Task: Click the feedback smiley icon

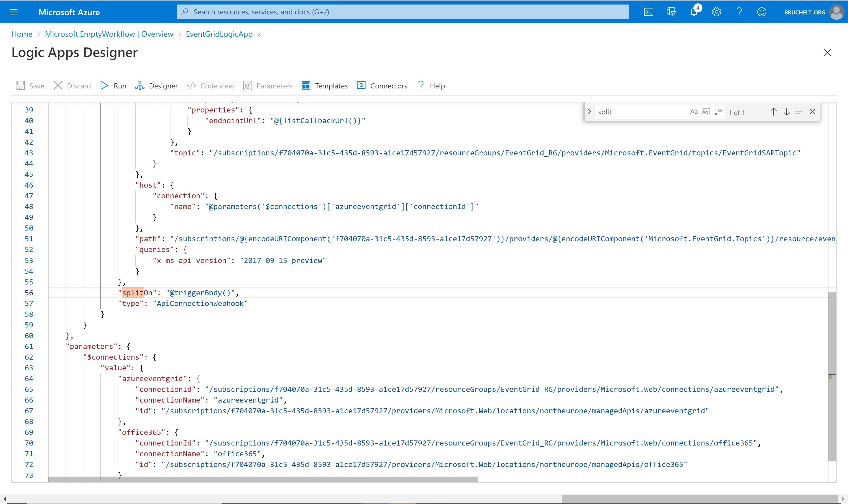Action: coord(762,12)
